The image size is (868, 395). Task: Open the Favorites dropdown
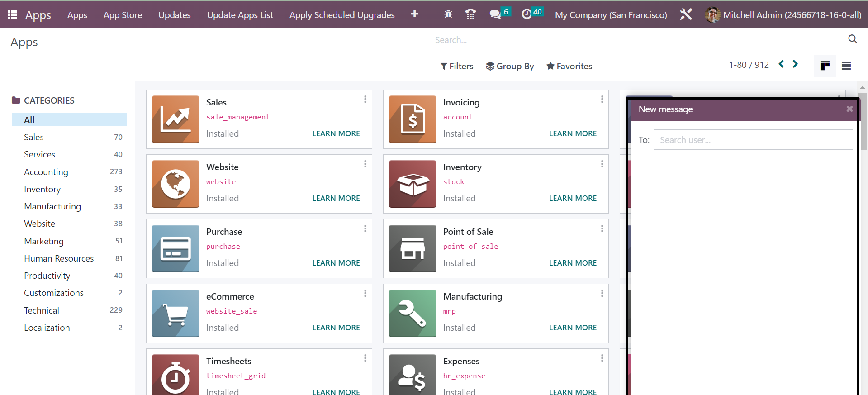(x=569, y=66)
